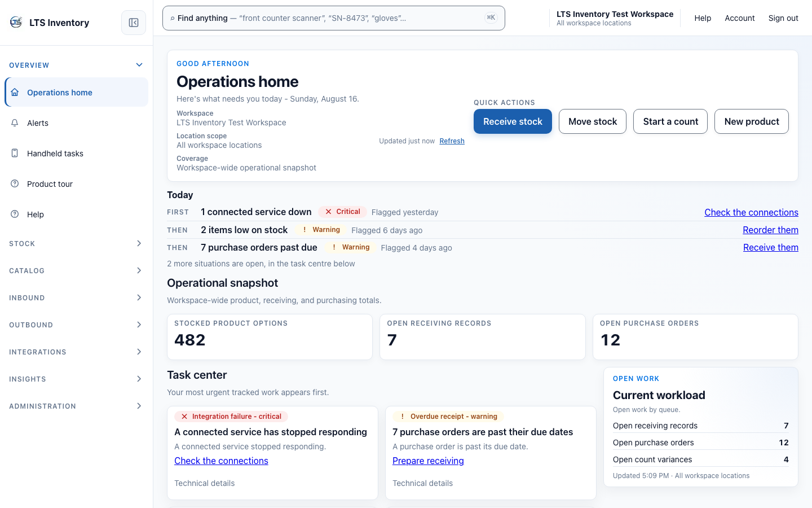Click '1 connected service down' text
812x508 pixels.
(x=256, y=212)
